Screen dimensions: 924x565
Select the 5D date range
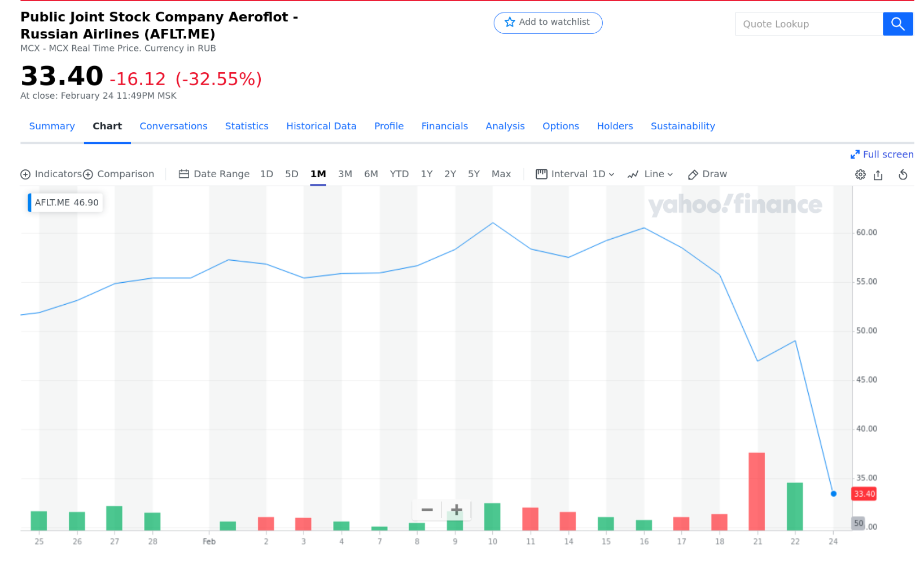pyautogui.click(x=291, y=174)
